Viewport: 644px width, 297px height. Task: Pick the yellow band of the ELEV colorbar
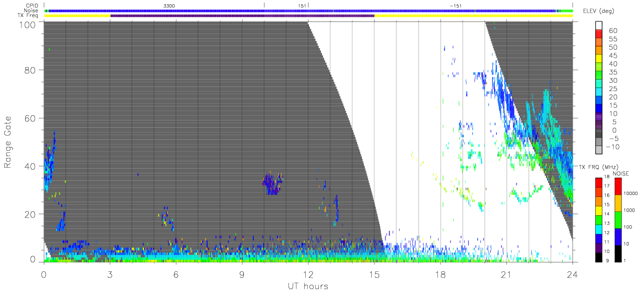(599, 60)
